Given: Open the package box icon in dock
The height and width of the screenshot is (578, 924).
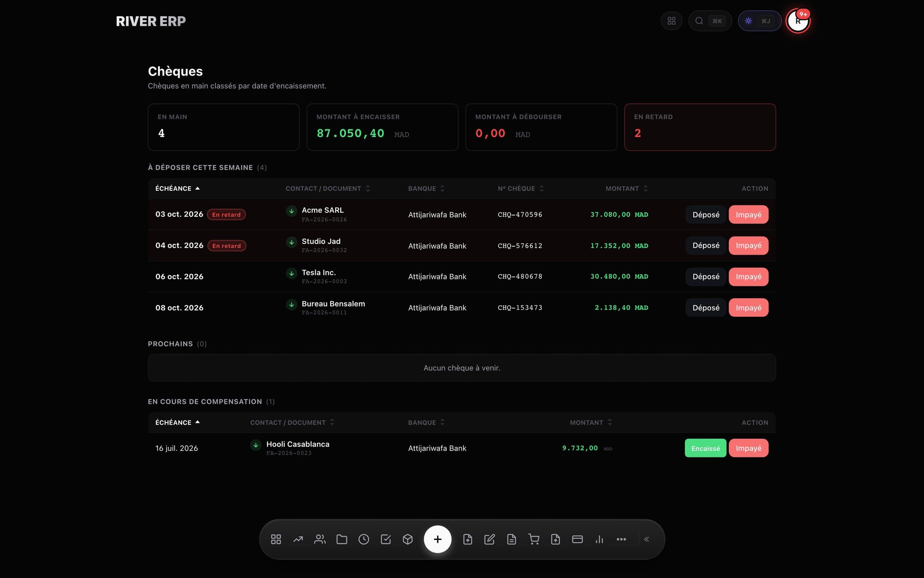Looking at the screenshot, I should [x=408, y=539].
